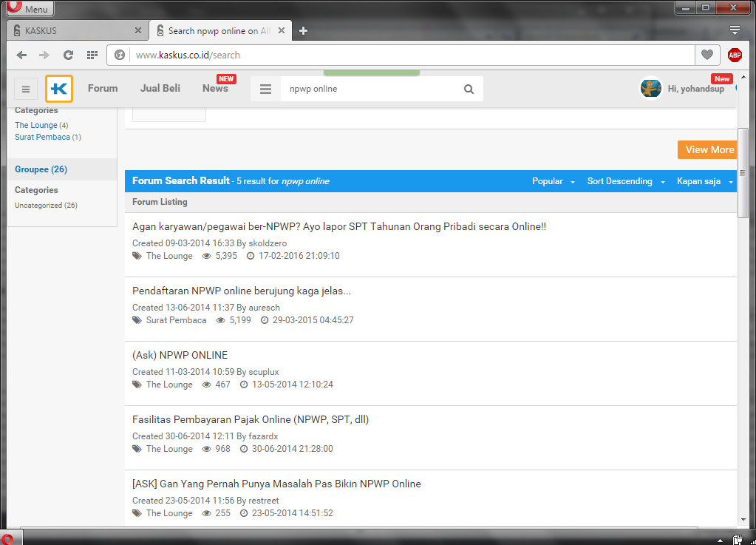Click view count 5,395 on first thread

coord(226,256)
